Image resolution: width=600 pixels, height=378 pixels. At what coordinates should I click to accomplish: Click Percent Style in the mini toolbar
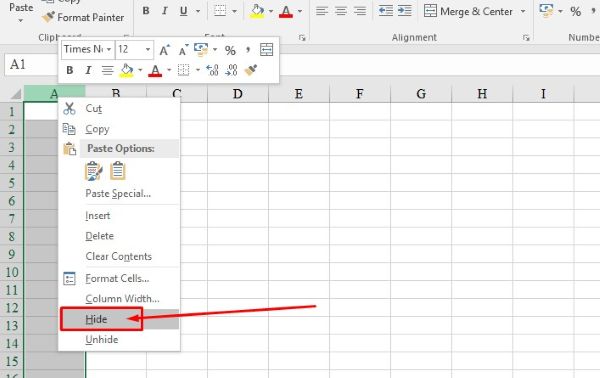click(230, 50)
